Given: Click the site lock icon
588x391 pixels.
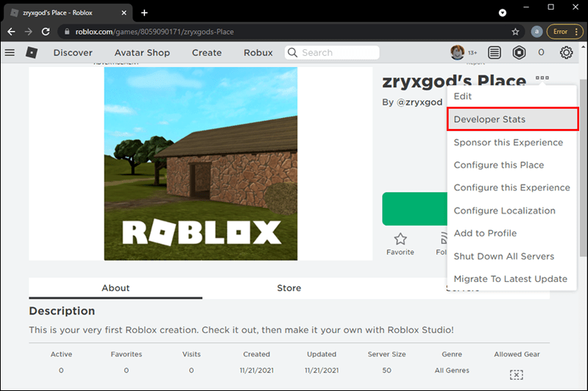Looking at the screenshot, I should pos(67,32).
